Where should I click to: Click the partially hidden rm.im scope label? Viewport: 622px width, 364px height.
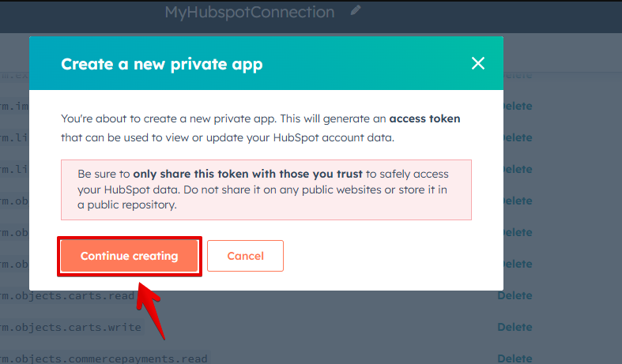click(14, 106)
